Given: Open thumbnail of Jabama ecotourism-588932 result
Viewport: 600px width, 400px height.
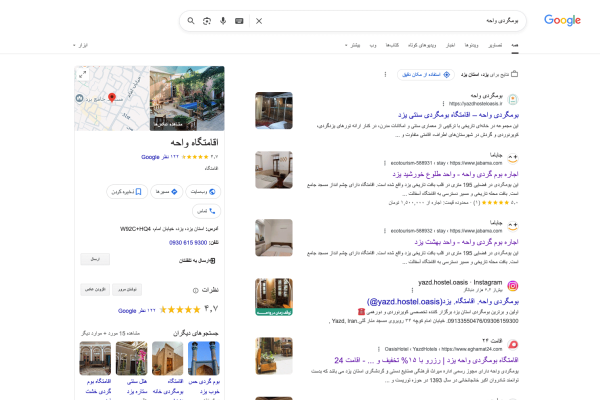Looking at the screenshot, I should point(274,238).
